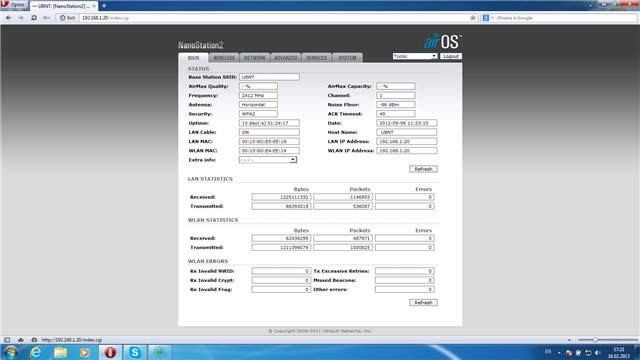Click the Windows Start orb
The image size is (640, 360).
[x=11, y=352]
